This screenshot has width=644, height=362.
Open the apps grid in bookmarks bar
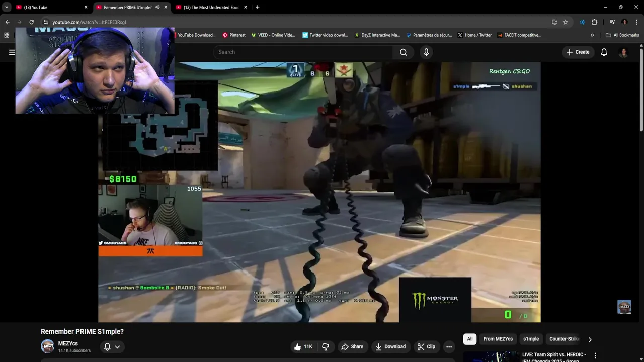point(7,35)
